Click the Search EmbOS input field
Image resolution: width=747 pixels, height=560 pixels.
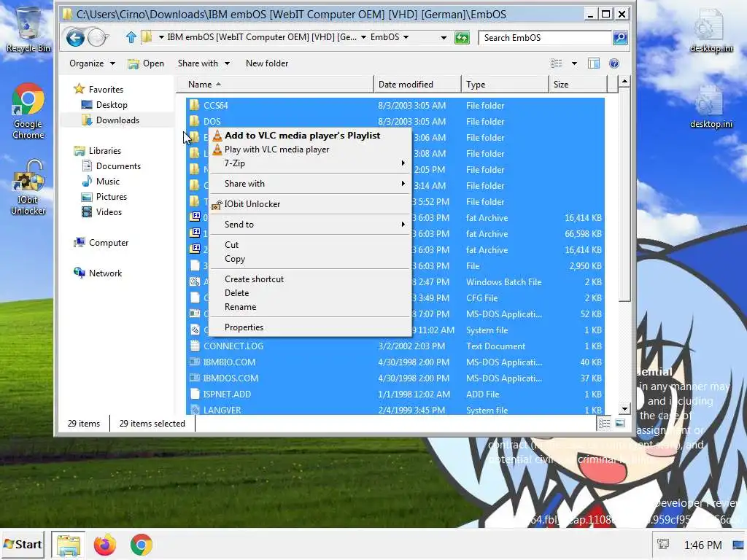[x=545, y=38]
